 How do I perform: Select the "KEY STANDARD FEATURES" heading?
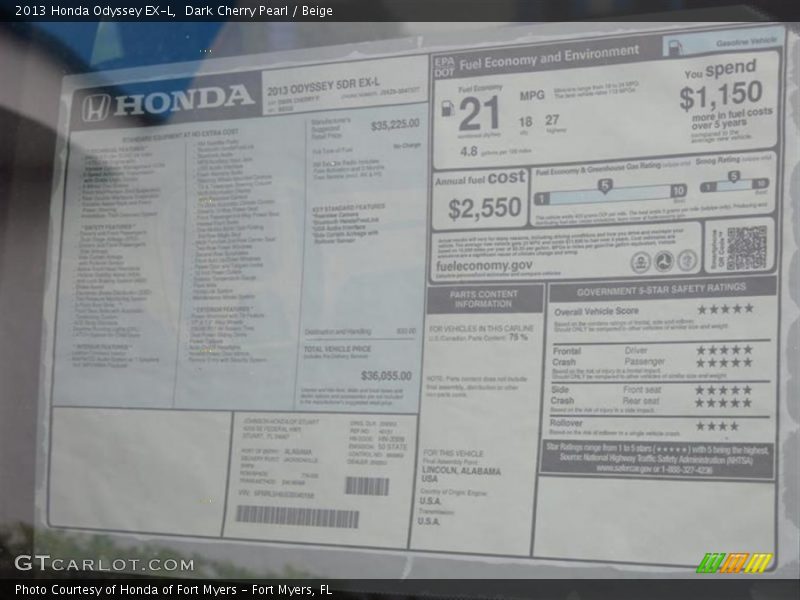click(x=348, y=208)
